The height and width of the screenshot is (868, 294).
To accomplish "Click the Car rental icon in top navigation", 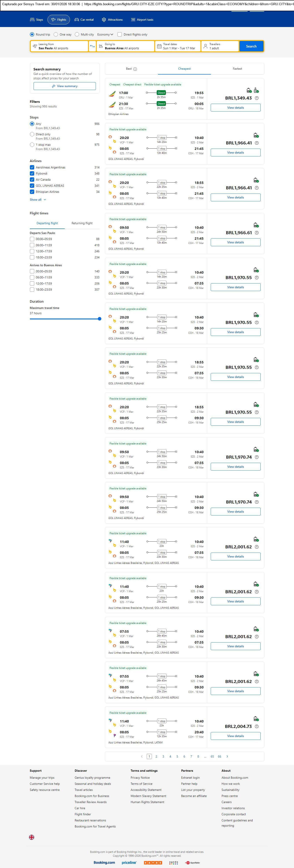I will (77, 20).
